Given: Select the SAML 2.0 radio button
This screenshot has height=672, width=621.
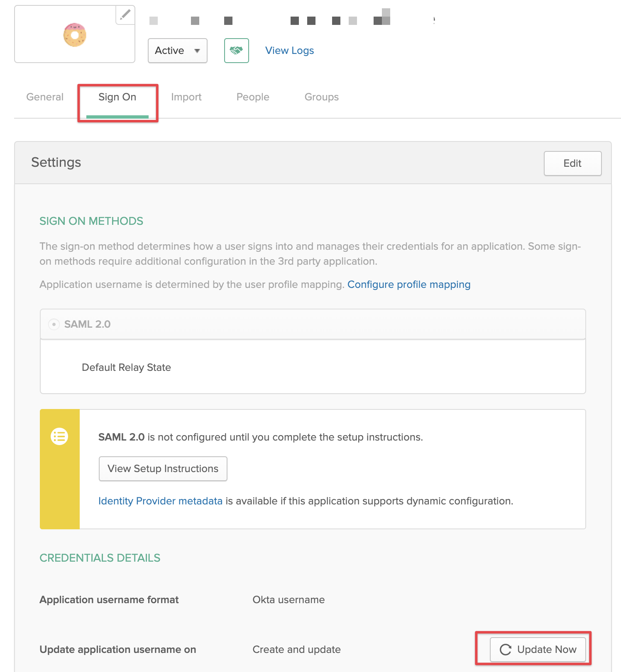Looking at the screenshot, I should click(x=54, y=324).
